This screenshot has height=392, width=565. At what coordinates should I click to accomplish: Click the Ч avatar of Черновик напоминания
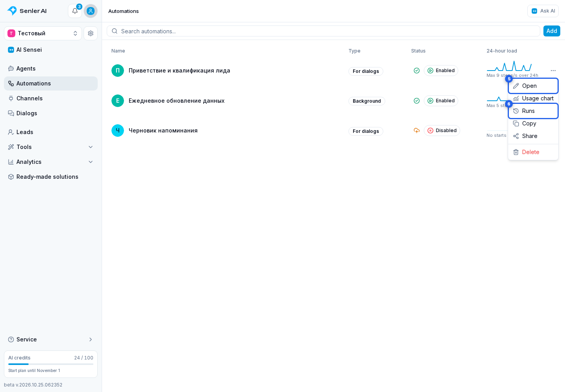coord(118,131)
